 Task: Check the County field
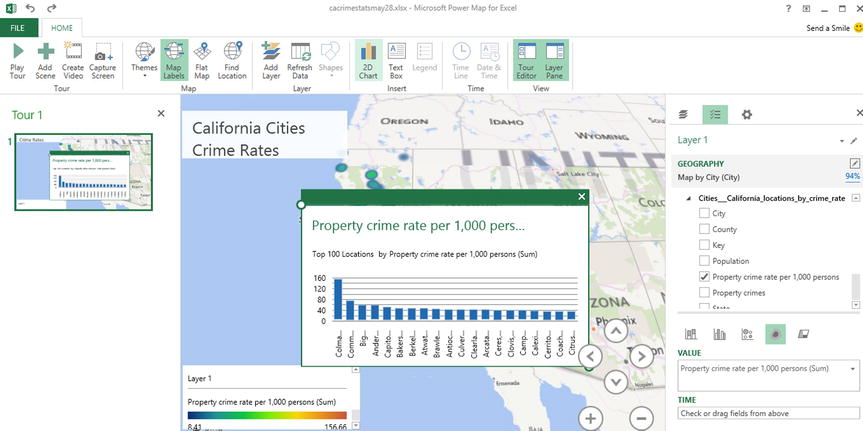(704, 229)
